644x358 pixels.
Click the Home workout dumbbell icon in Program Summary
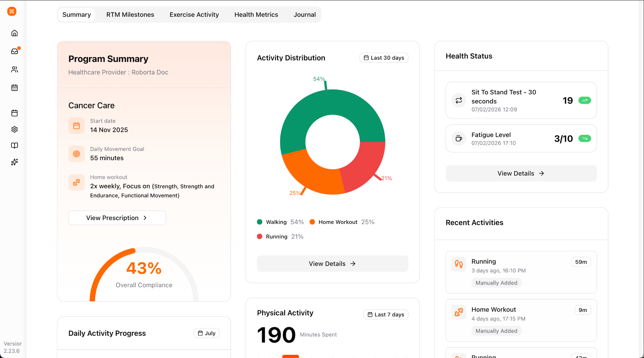point(76,182)
